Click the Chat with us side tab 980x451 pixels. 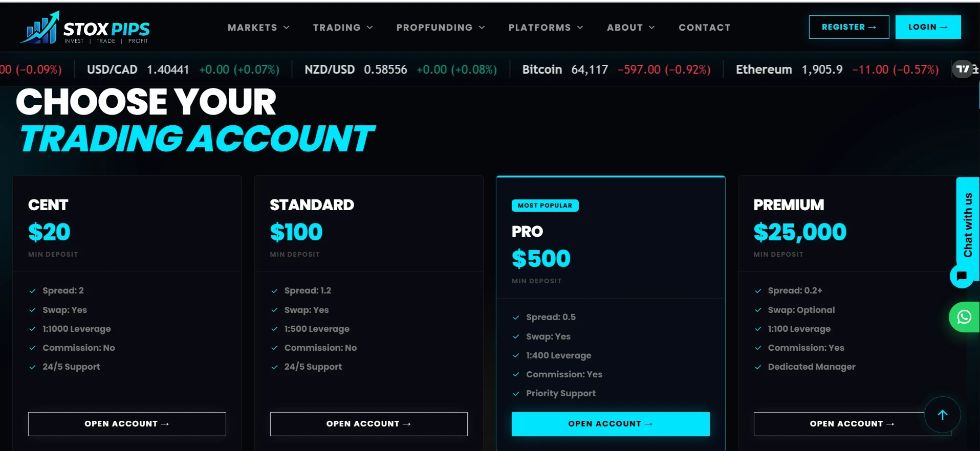pos(968,224)
